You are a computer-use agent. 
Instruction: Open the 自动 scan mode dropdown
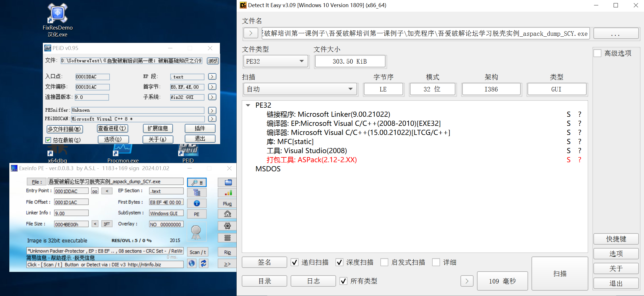tap(300, 89)
